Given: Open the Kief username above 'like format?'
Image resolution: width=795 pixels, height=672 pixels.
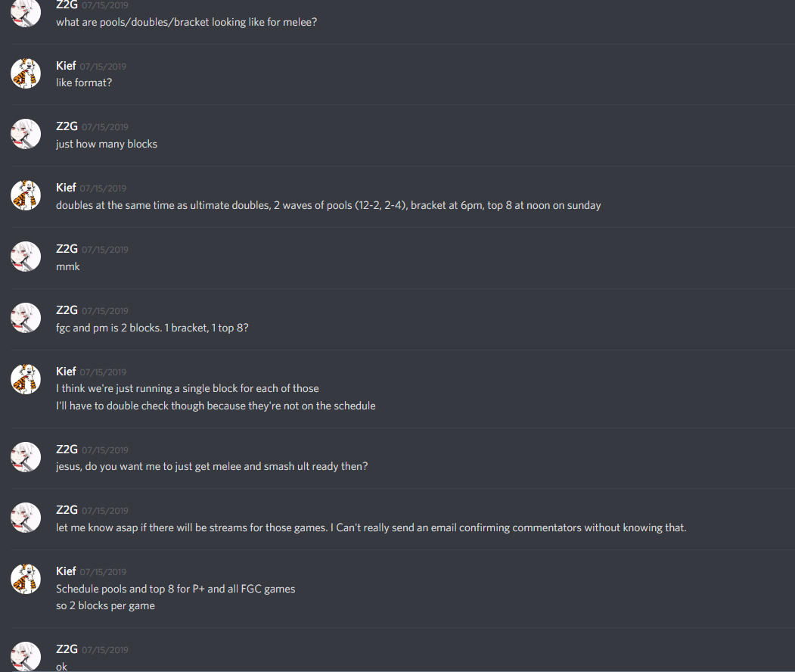Looking at the screenshot, I should point(66,66).
